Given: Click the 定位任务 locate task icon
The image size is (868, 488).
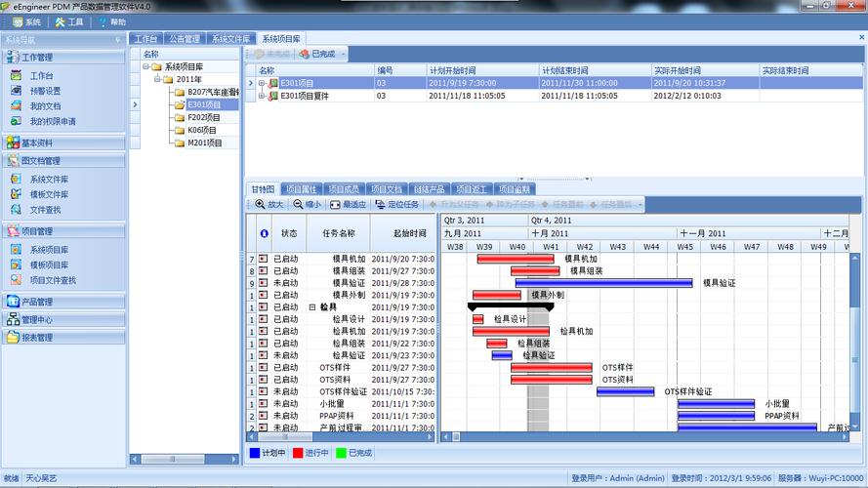Looking at the screenshot, I should [x=381, y=205].
